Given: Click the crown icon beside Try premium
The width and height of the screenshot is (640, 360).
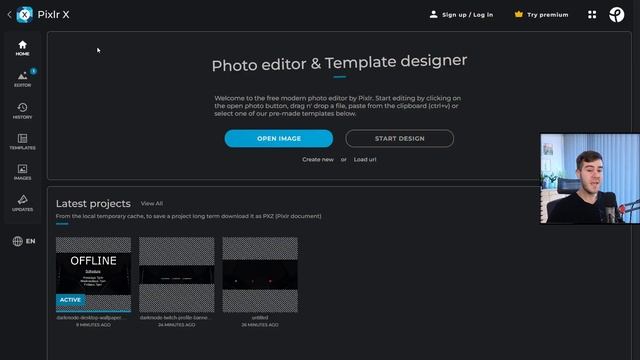Looking at the screenshot, I should (x=518, y=14).
